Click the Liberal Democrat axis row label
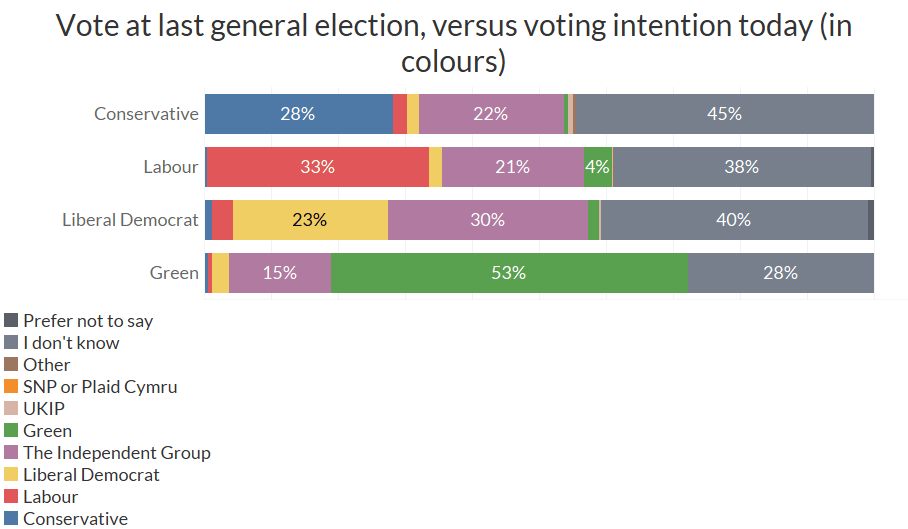This screenshot has width=908, height=529. pyautogui.click(x=130, y=220)
